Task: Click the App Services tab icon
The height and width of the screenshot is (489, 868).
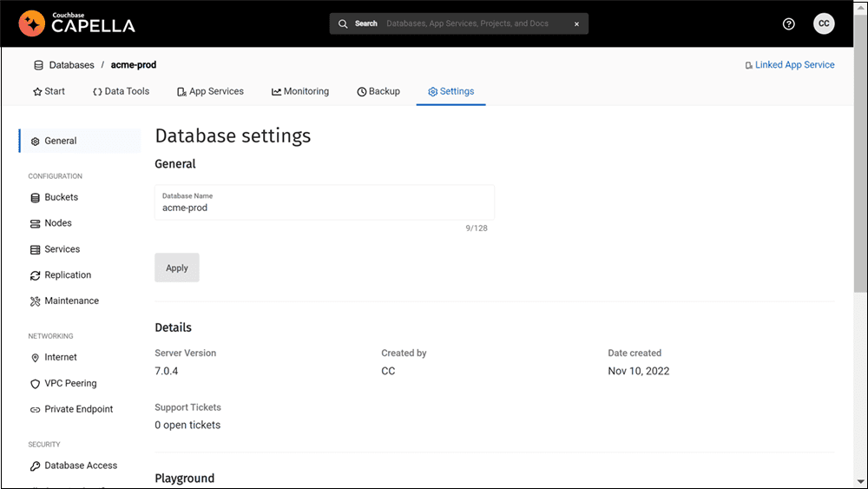Action: (181, 92)
